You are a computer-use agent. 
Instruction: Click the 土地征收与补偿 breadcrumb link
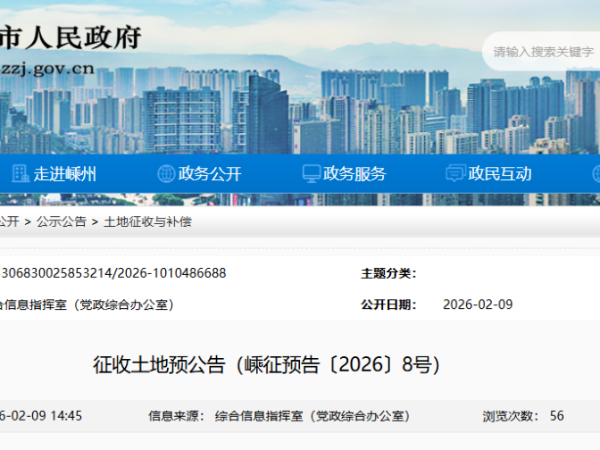click(x=147, y=221)
